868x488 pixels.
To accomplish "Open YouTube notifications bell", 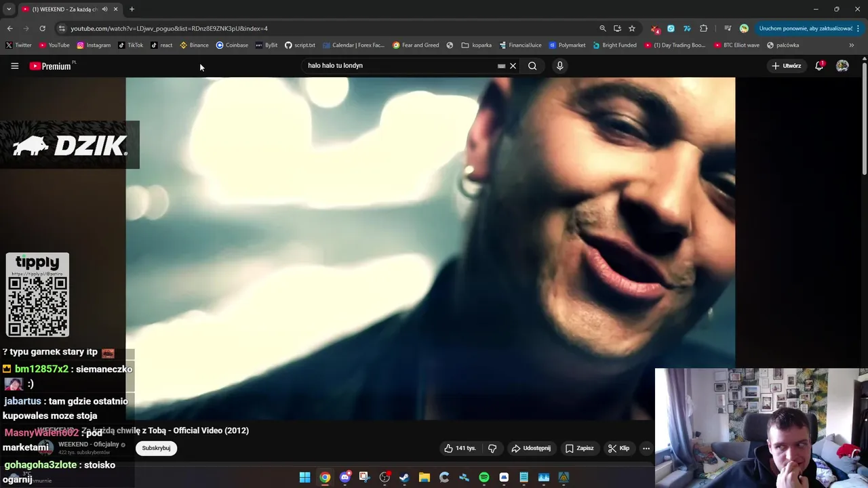I will 819,66.
